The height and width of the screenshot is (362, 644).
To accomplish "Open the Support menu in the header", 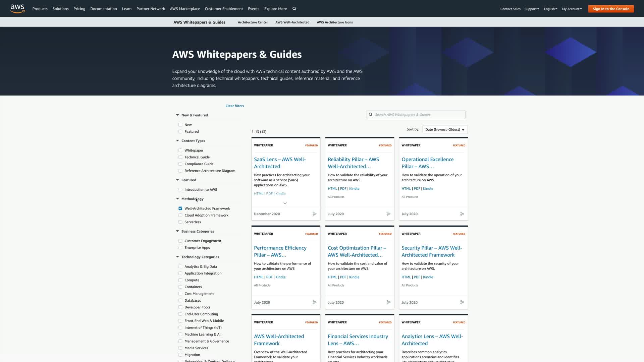I will (531, 9).
